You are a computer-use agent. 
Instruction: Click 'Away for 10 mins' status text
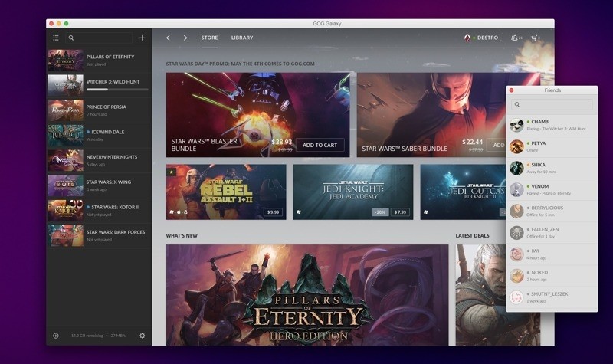(542, 172)
